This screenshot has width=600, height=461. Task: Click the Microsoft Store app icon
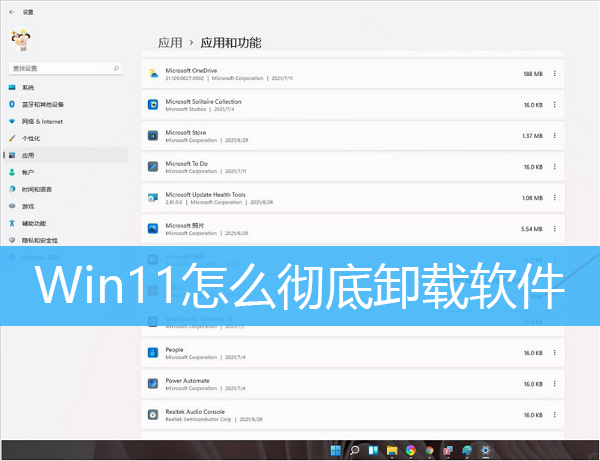click(153, 135)
